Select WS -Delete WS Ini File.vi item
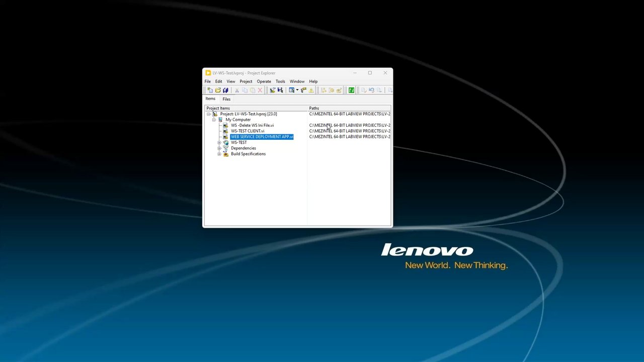644x362 pixels. coord(252,125)
